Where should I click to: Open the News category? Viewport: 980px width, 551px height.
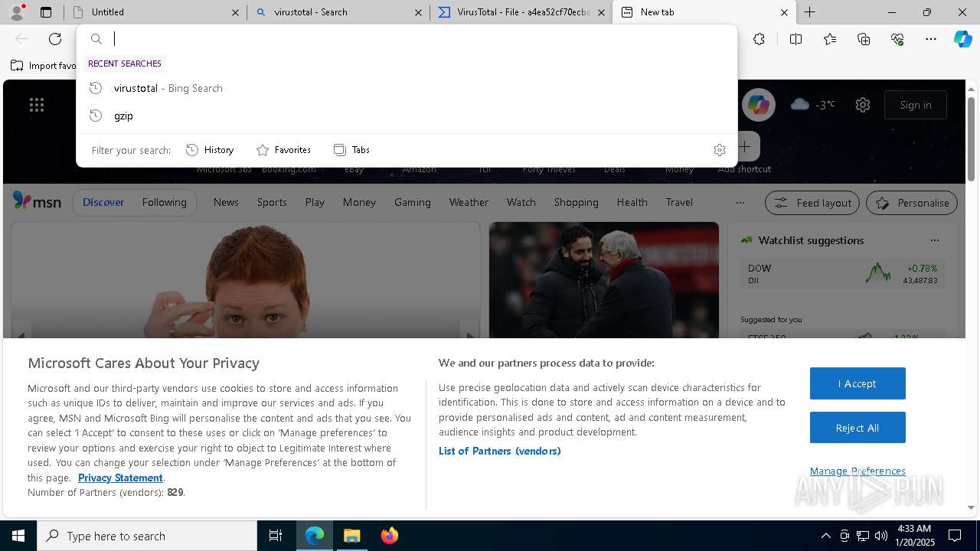[x=226, y=203]
